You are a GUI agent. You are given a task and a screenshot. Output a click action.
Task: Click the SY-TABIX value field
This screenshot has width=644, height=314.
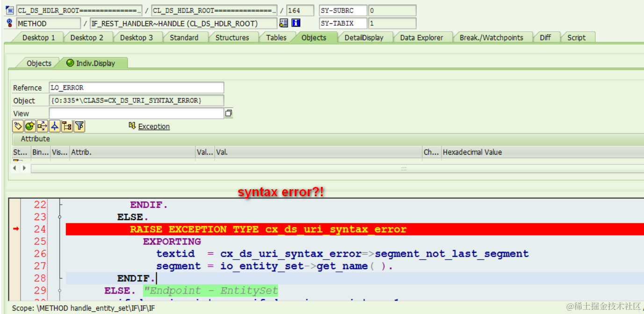(x=392, y=23)
